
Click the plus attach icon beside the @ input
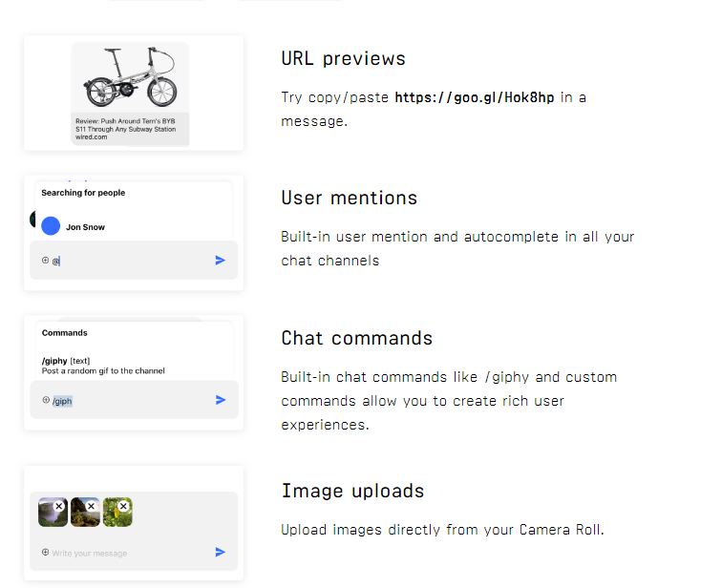(x=45, y=260)
